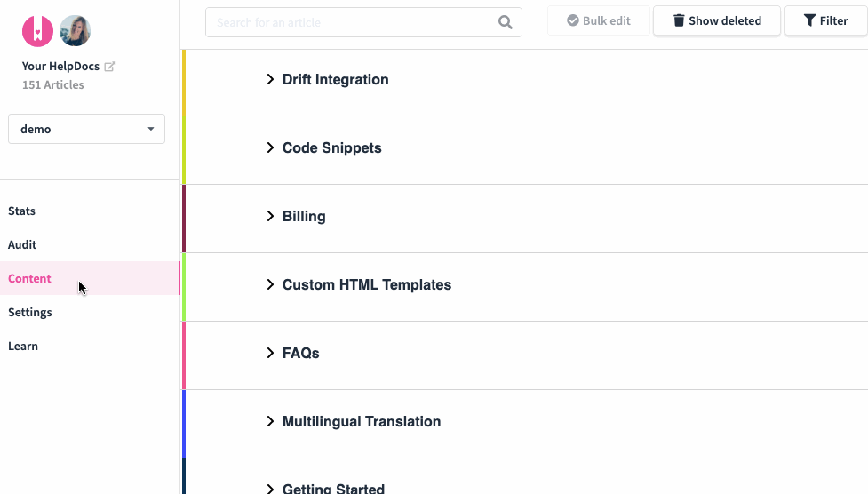Expand Custom HTML Templates chevron
This screenshot has width=868, height=494.
pyautogui.click(x=270, y=284)
